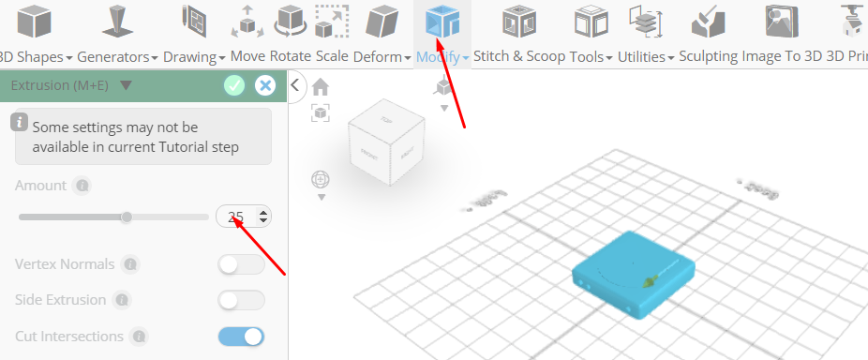The width and height of the screenshot is (868, 360).
Task: Reset view with the Home icon
Action: [321, 87]
